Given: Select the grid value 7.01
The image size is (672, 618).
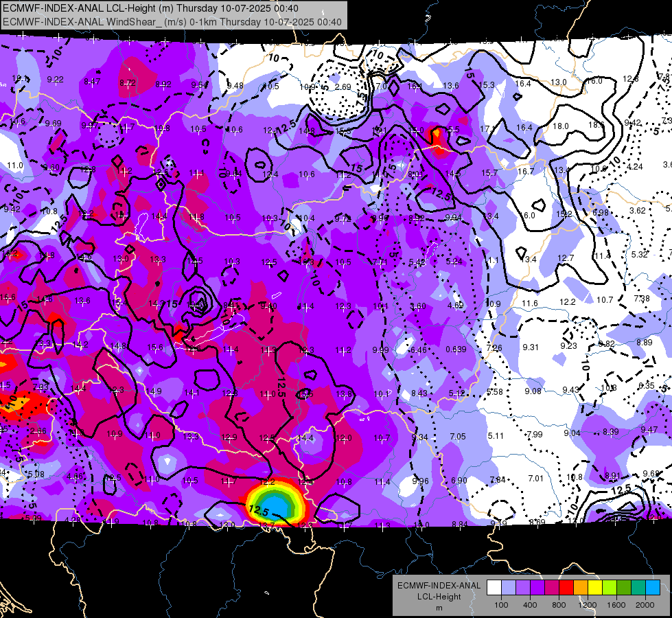Looking at the screenshot, I should coord(535,478).
